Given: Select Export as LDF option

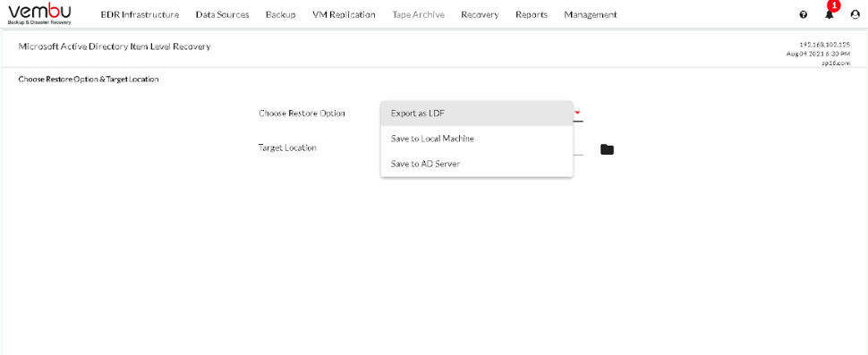Looking at the screenshot, I should 477,114.
